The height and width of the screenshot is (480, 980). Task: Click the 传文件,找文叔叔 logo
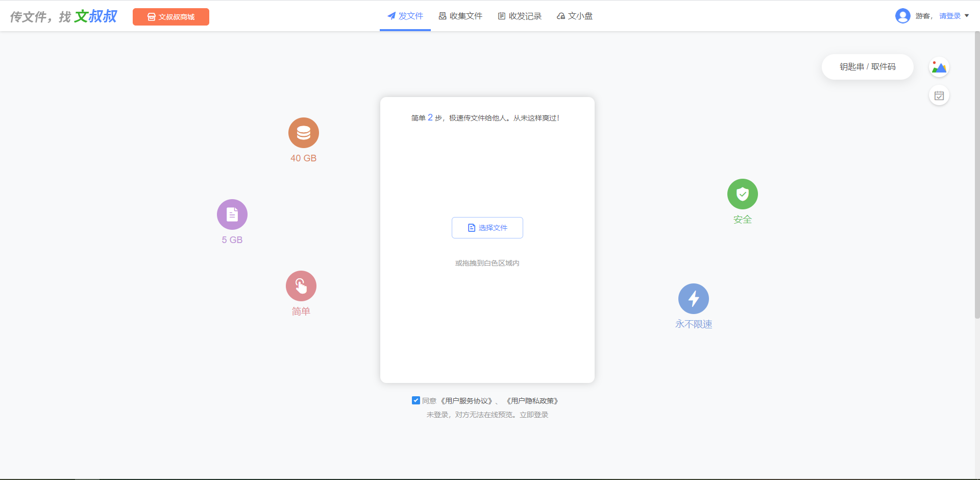pyautogui.click(x=64, y=16)
